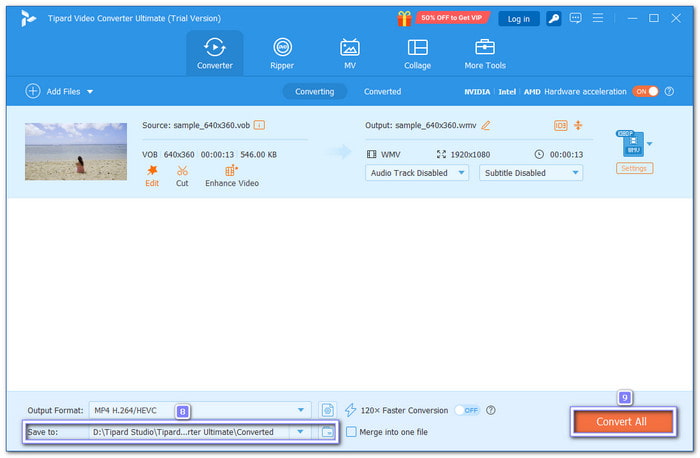This screenshot has width=700, height=458.
Task: Open the ID3 metadata editor icon
Action: tap(561, 125)
